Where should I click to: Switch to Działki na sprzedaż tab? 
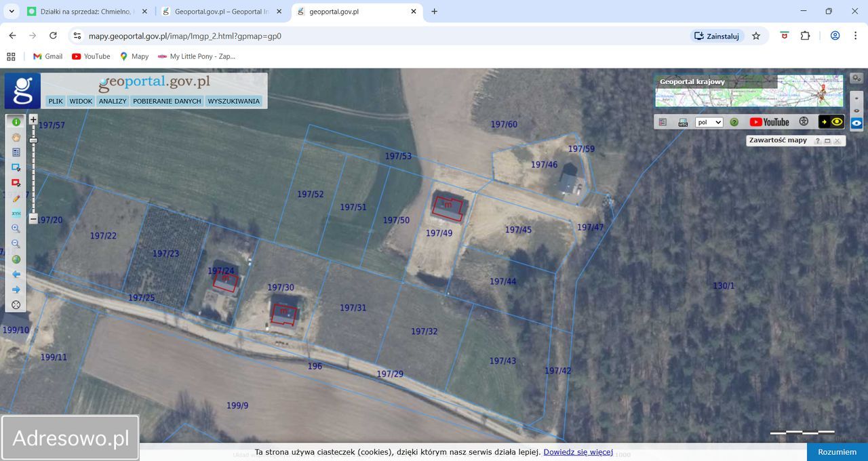[x=87, y=12]
